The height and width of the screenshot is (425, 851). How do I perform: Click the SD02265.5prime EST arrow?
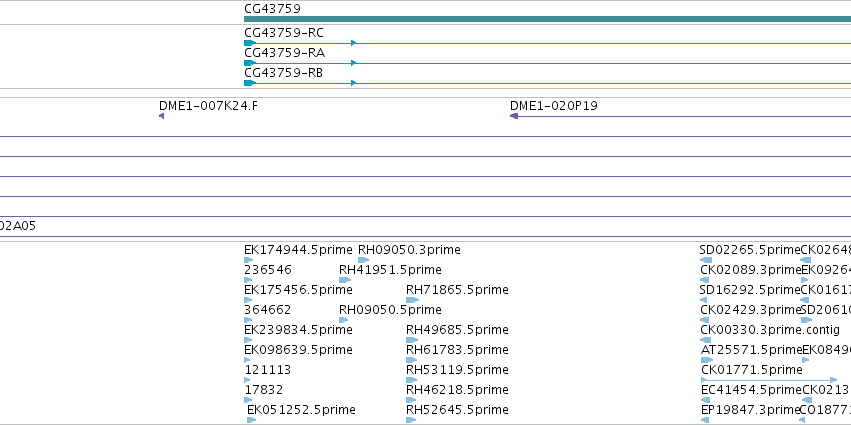click(706, 260)
